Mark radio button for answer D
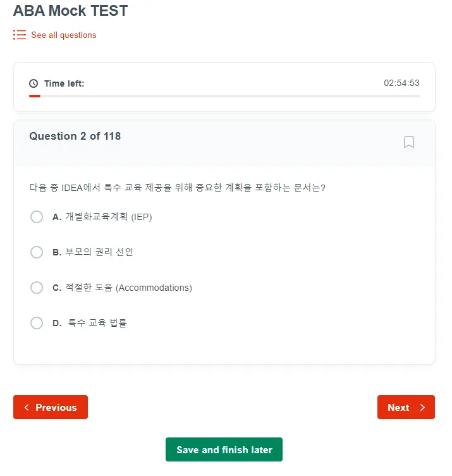The image size is (452, 476). pos(37,323)
